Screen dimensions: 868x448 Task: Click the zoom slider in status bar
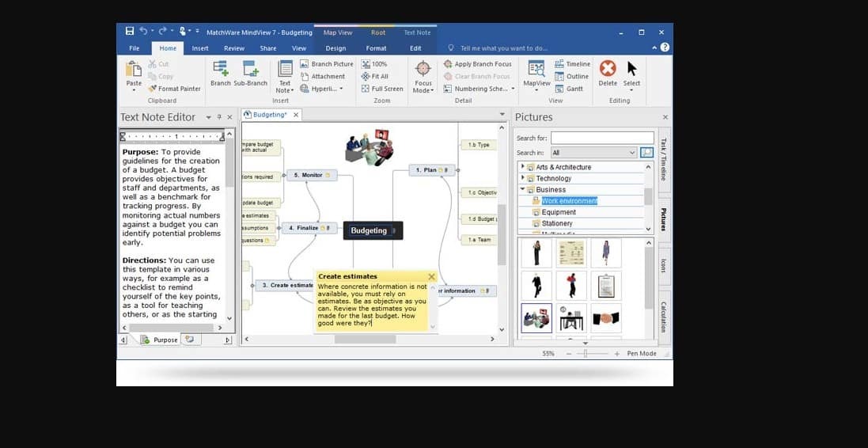coord(586,354)
